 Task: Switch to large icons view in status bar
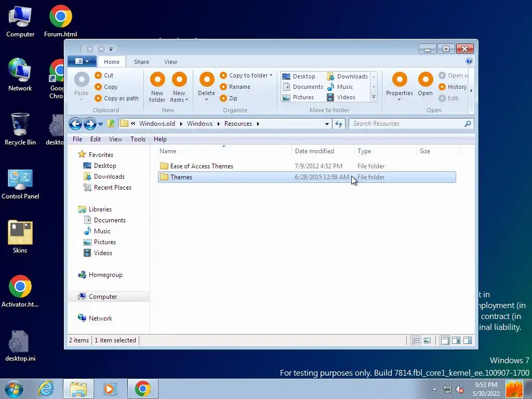point(427,340)
